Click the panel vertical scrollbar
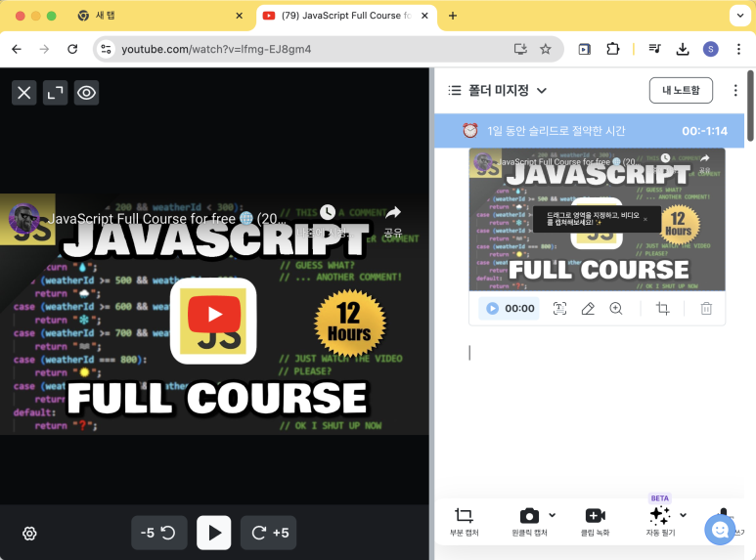This screenshot has width=756, height=560. point(750,106)
